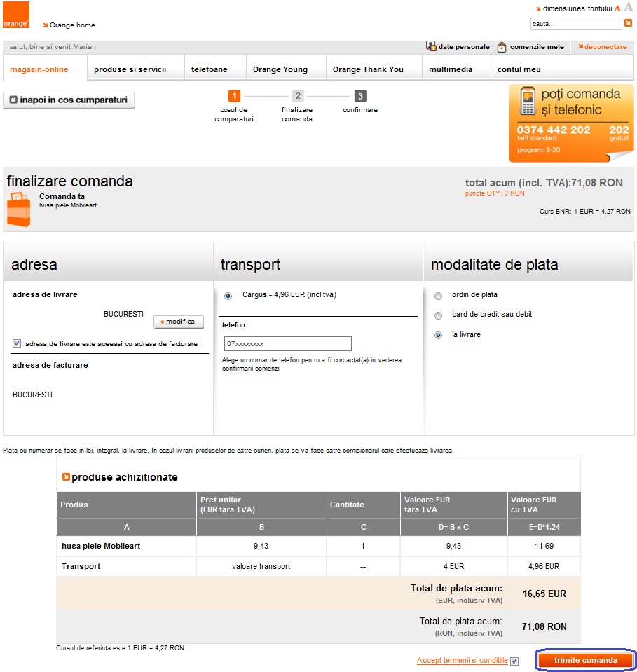Click the Orange logo

click(x=16, y=15)
